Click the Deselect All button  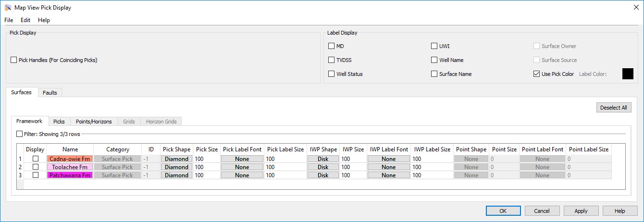point(614,108)
